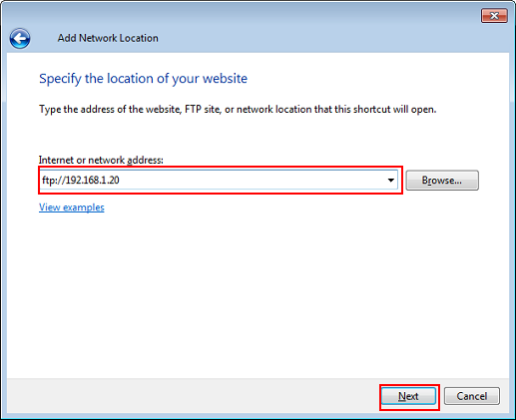Select the Browse button beside the address box
The width and height of the screenshot is (516, 420).
click(442, 181)
